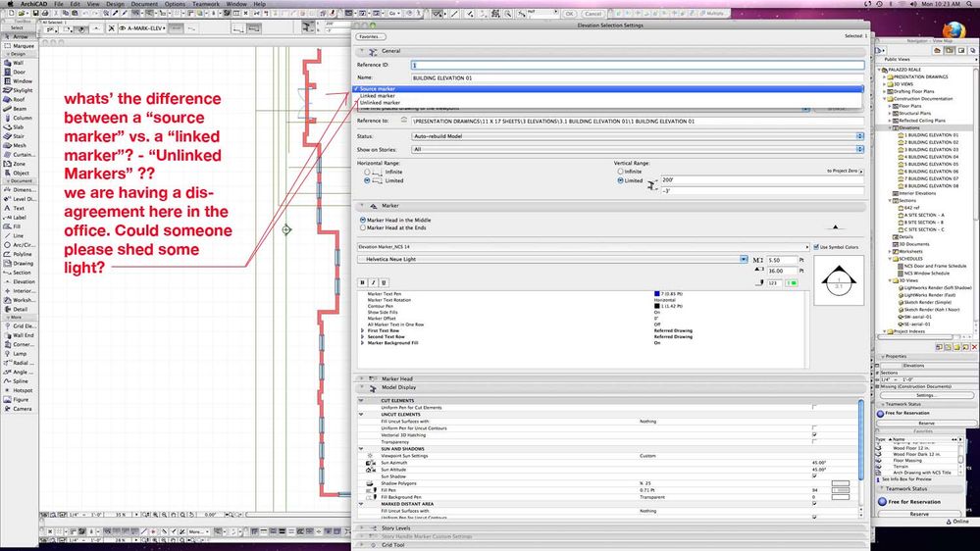Open the Teamwork menu
The image size is (980, 551).
tap(205, 4)
